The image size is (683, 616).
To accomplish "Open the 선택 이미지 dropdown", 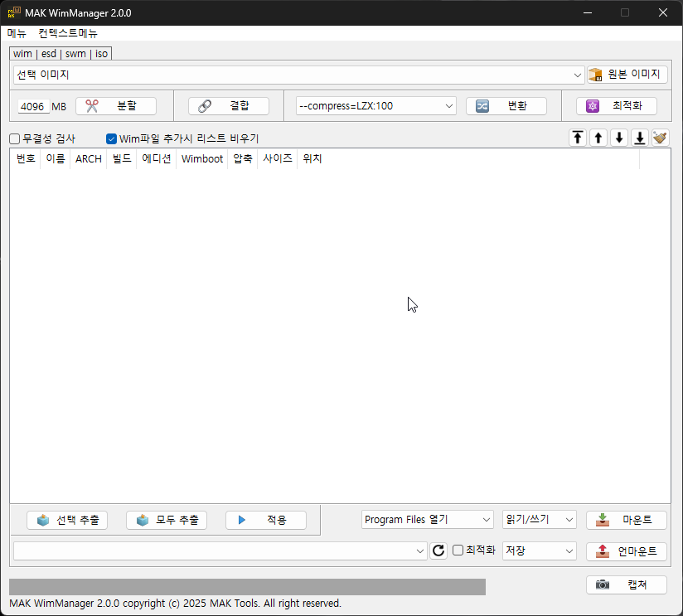I will click(298, 75).
